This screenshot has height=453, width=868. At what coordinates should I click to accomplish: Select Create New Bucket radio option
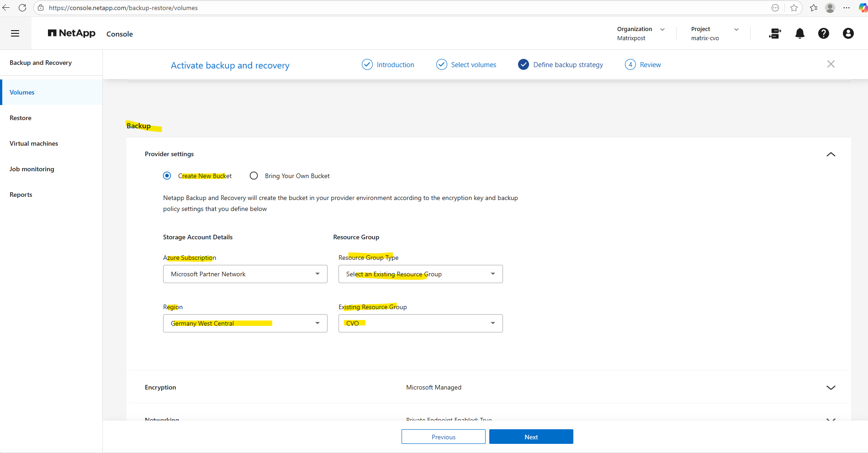pyautogui.click(x=167, y=176)
